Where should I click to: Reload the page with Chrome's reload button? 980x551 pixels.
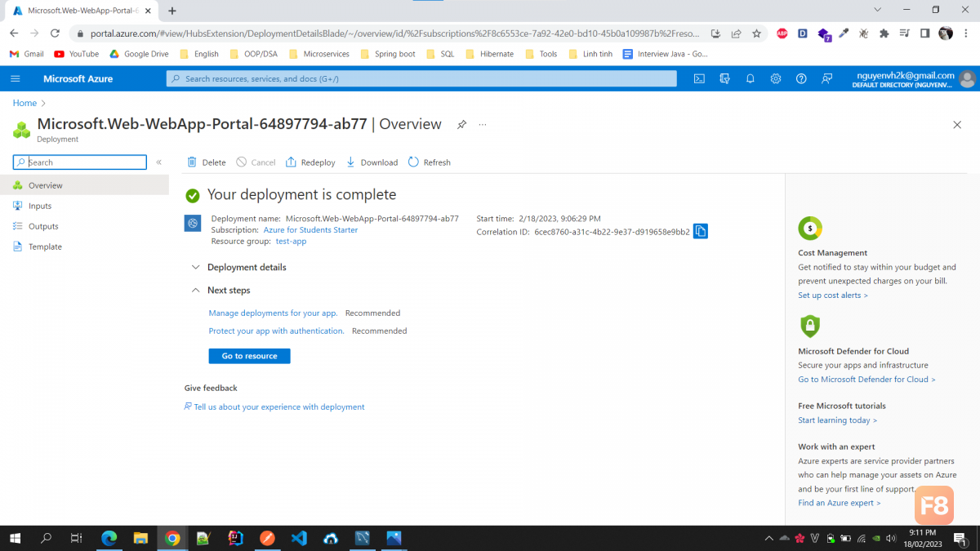click(x=55, y=33)
